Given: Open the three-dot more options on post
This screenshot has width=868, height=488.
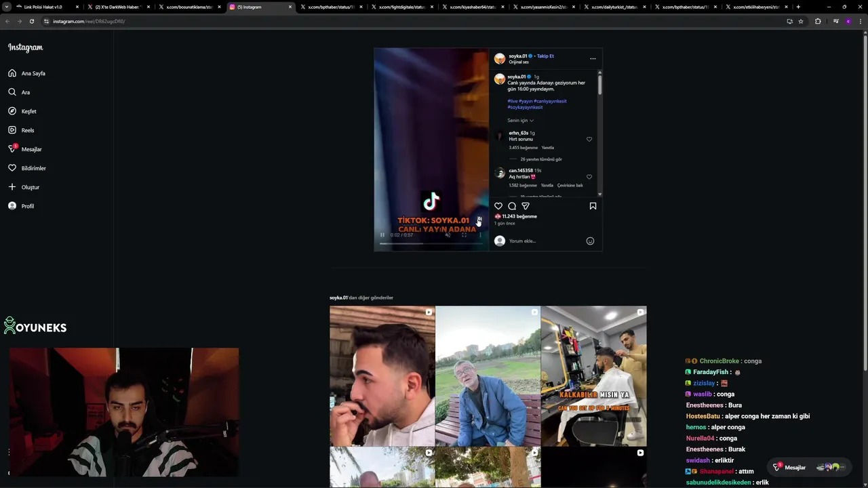Looking at the screenshot, I should [593, 58].
